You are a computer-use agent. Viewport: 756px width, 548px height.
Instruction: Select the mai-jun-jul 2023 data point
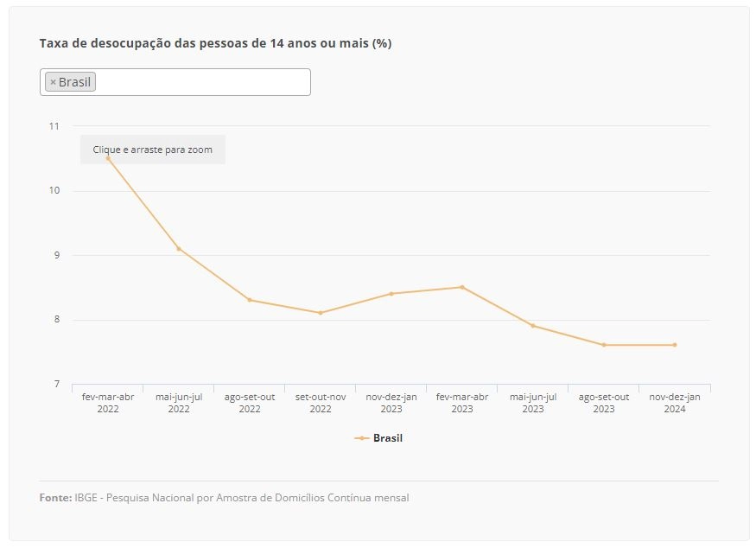click(x=533, y=326)
